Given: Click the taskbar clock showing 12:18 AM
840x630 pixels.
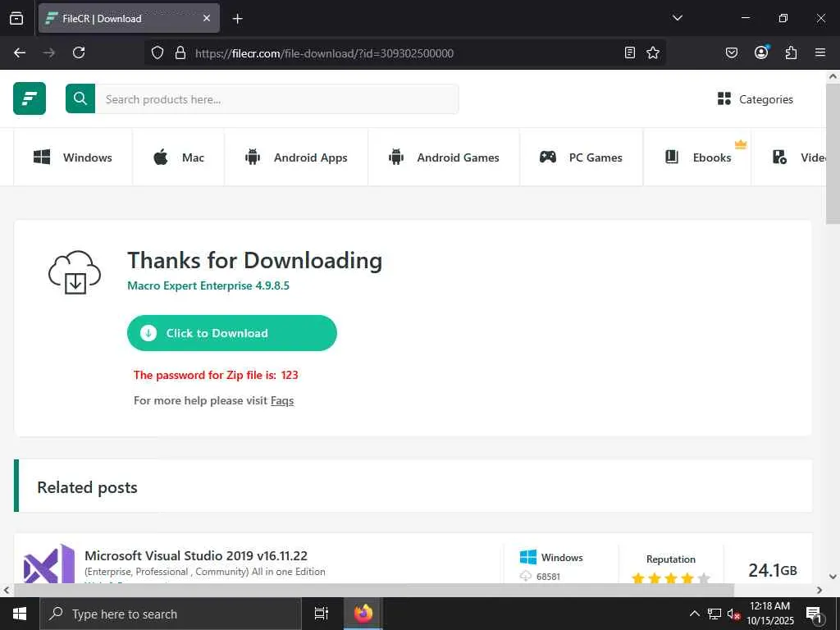Looking at the screenshot, I should point(769,614).
